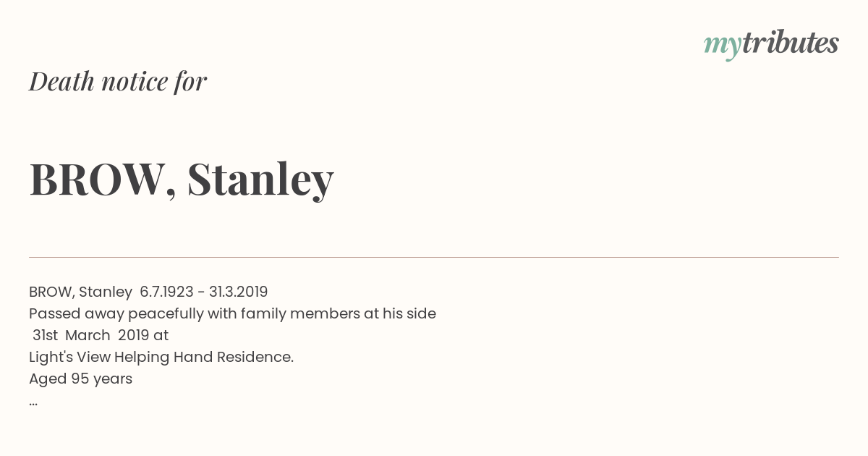
Task: Expand the truncated notice via ellipsis
Action: coord(33,403)
